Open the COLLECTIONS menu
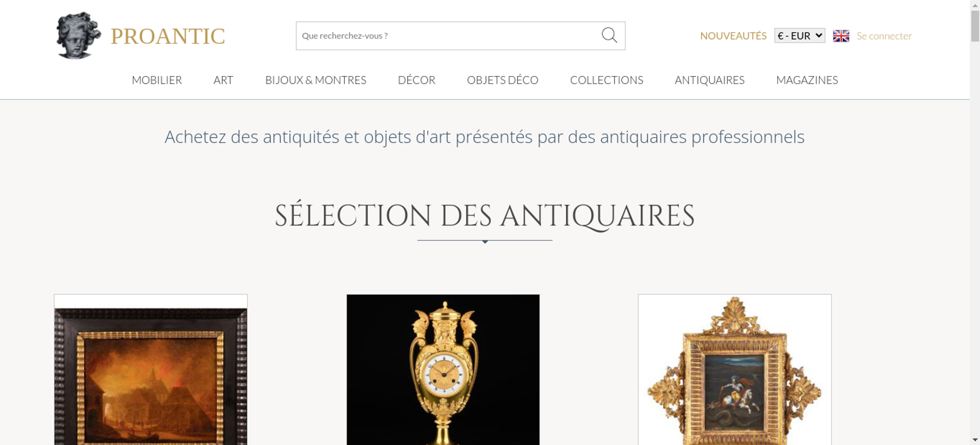The height and width of the screenshot is (445, 980). (607, 80)
